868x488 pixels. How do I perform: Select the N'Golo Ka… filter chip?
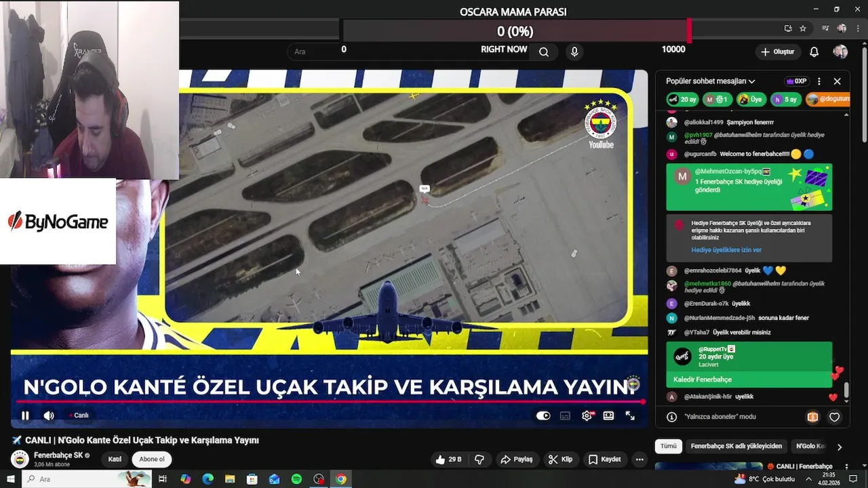[810, 446]
